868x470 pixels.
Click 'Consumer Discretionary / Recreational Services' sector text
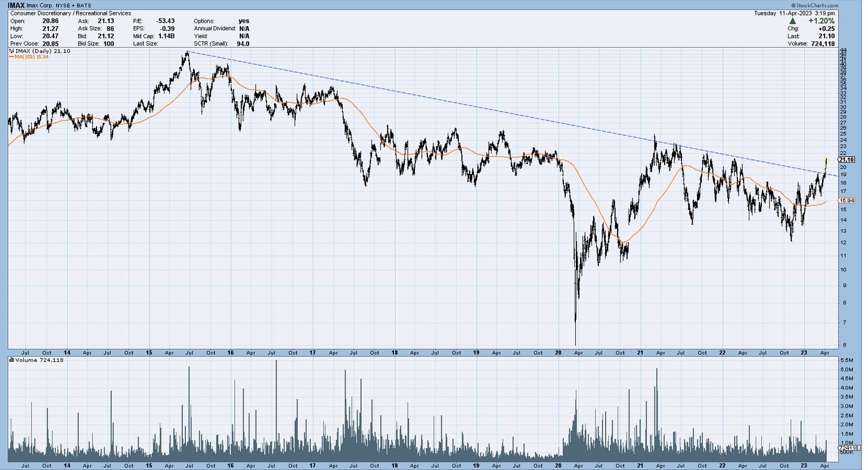click(71, 13)
